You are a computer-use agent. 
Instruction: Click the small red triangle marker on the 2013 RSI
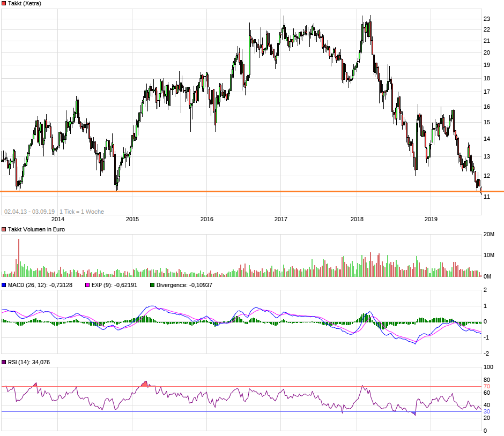(35, 384)
